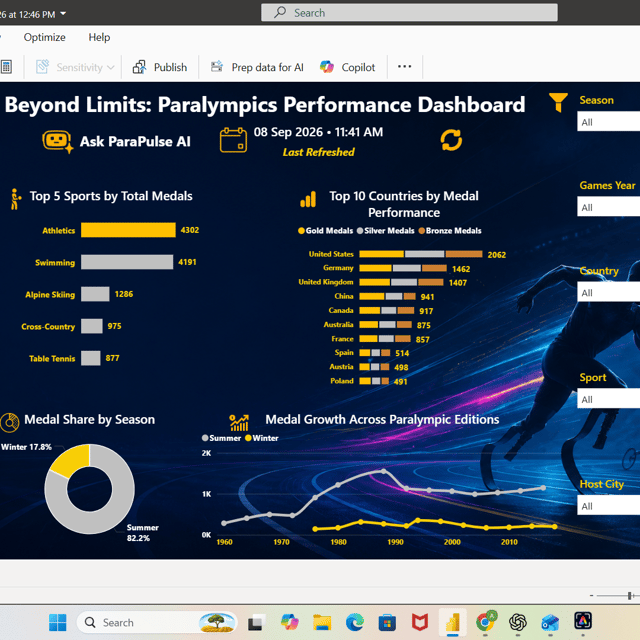This screenshot has height=640, width=640.
Task: Click the donut icon beside Medal Share
Action: (10, 422)
